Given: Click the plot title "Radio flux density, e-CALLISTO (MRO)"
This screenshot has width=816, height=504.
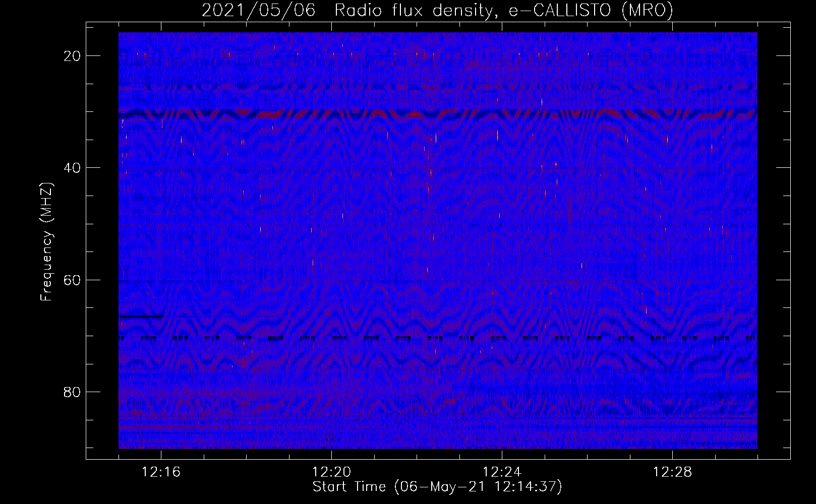Looking at the screenshot, I should 503,10.
